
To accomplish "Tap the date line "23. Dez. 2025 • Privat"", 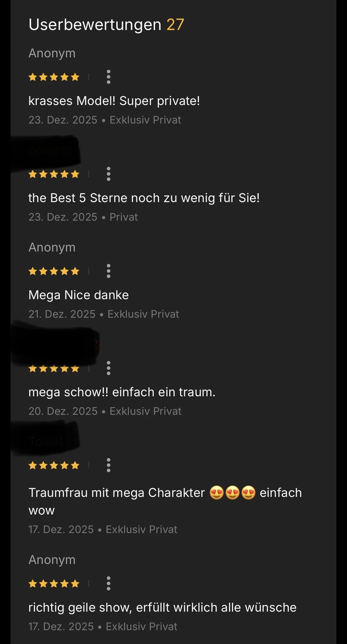I will [83, 217].
